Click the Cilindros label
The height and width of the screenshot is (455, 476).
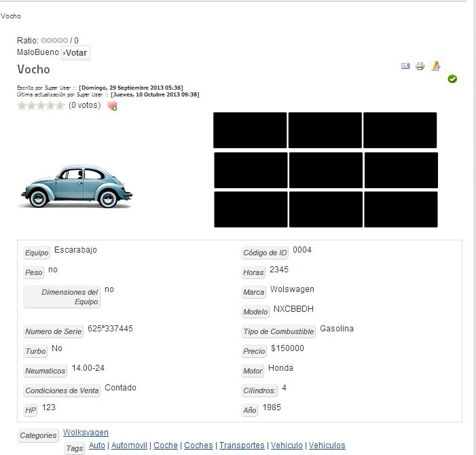[259, 390]
